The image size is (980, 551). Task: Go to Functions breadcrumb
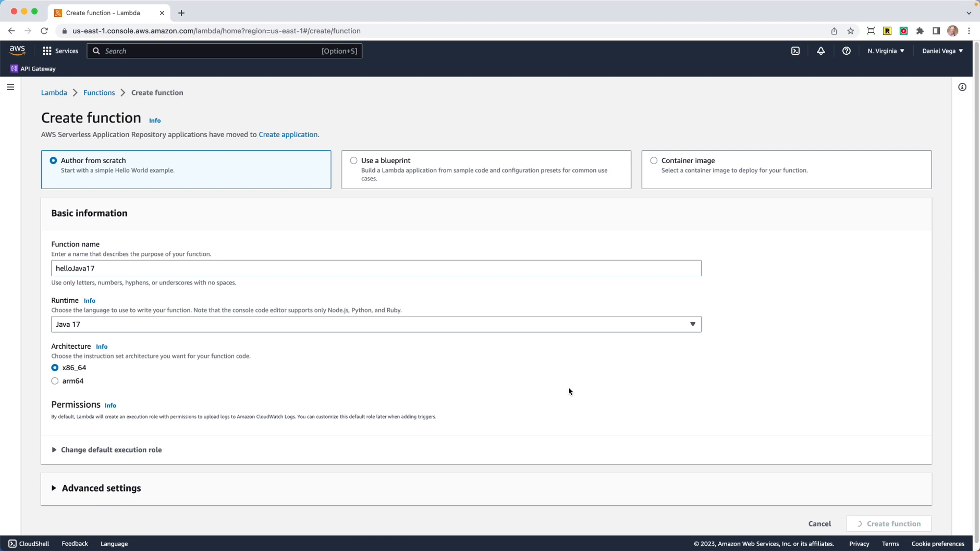pyautogui.click(x=99, y=93)
